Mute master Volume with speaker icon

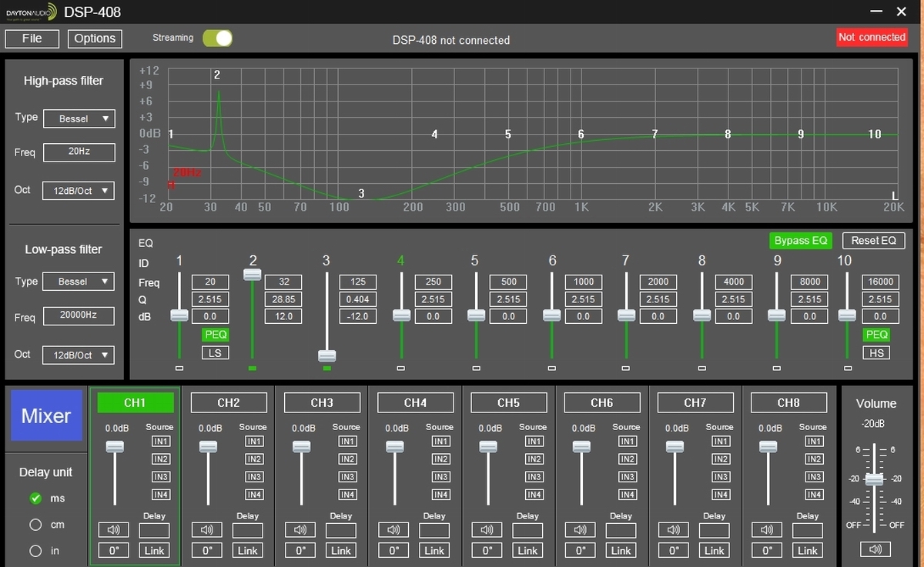875,549
